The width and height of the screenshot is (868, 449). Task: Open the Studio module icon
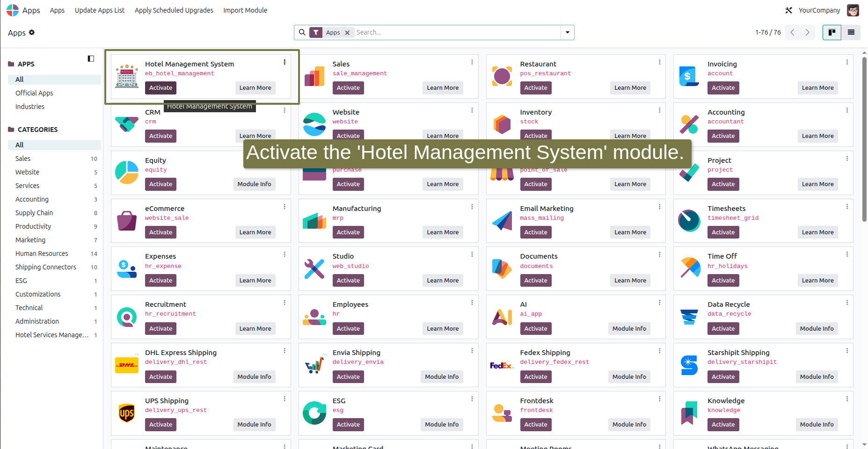(x=314, y=268)
